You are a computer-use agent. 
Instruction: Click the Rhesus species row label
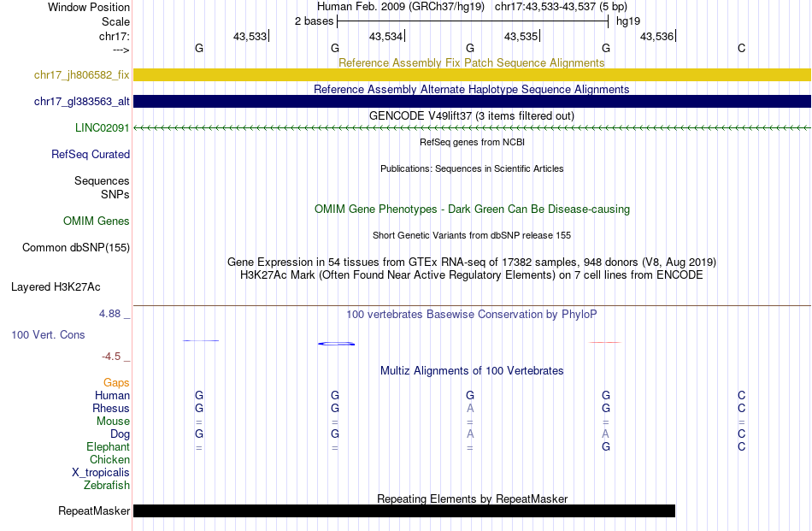[x=111, y=409]
